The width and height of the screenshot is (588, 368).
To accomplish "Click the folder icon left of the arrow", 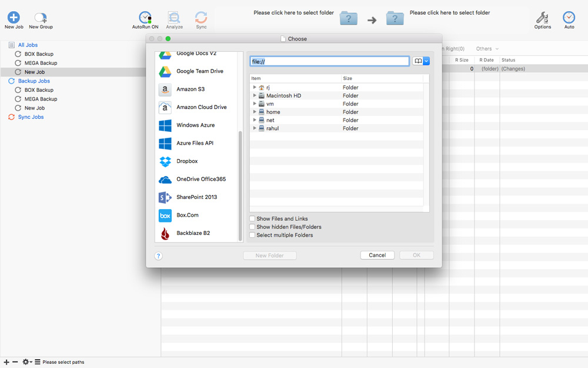I will point(348,18).
